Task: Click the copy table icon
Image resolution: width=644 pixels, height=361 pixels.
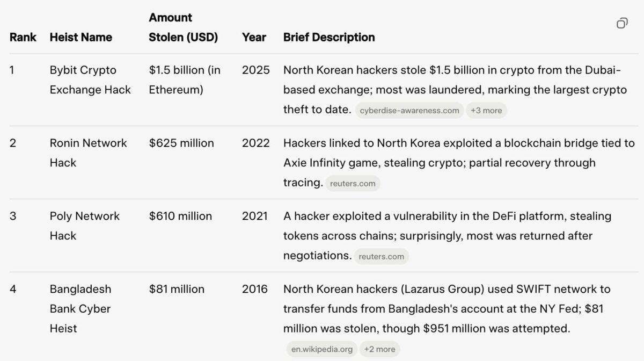Action: [622, 23]
